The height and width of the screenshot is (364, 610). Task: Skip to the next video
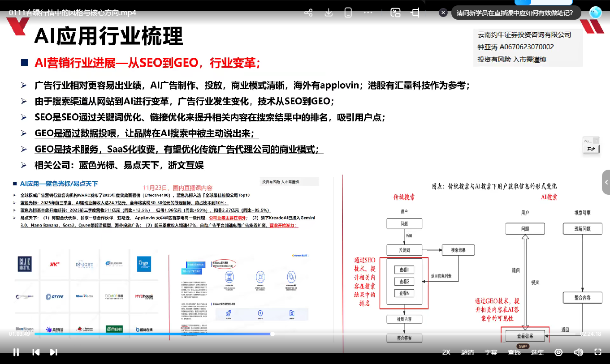(x=53, y=352)
